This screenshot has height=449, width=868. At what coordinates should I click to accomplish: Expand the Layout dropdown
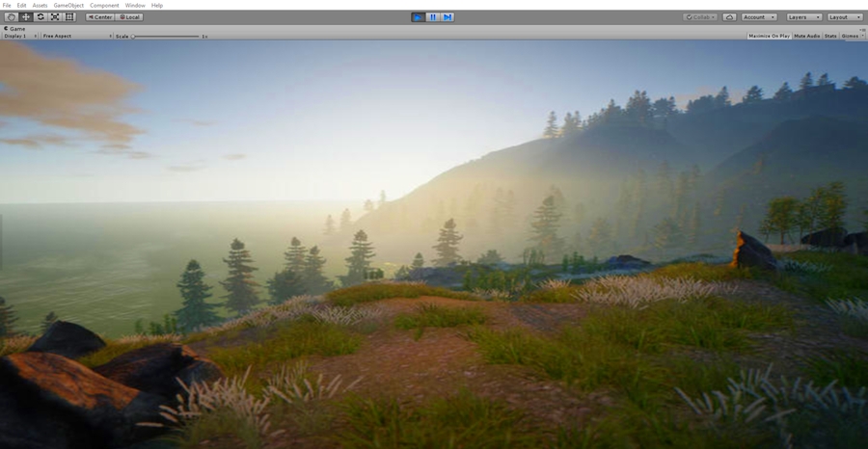(845, 17)
